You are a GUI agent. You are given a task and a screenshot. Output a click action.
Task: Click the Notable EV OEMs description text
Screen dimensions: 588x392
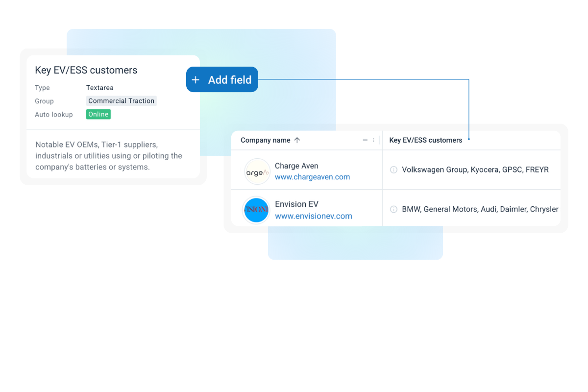point(109,156)
